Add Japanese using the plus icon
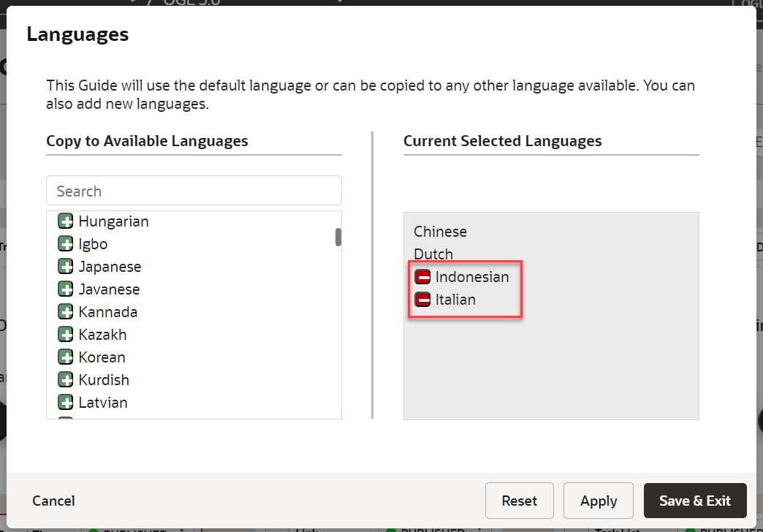 point(64,266)
